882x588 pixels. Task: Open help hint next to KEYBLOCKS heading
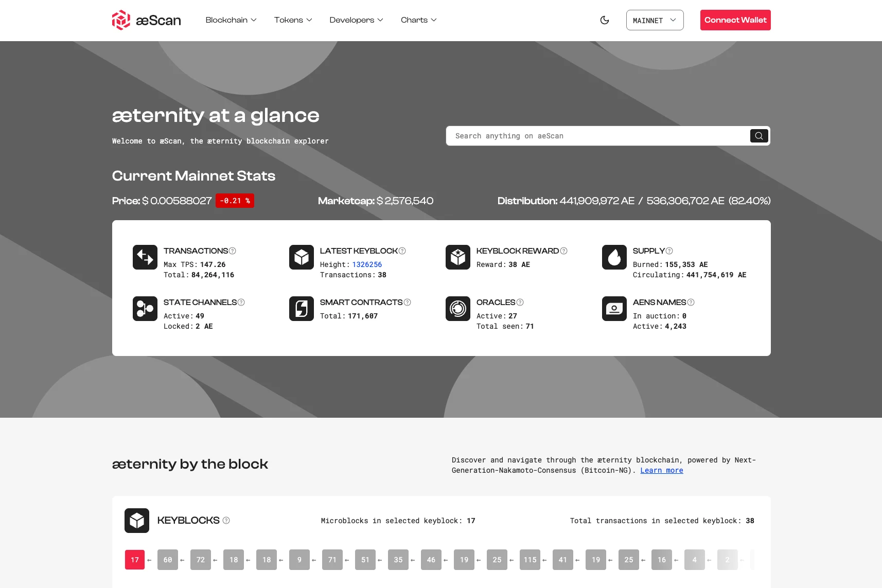[226, 521]
